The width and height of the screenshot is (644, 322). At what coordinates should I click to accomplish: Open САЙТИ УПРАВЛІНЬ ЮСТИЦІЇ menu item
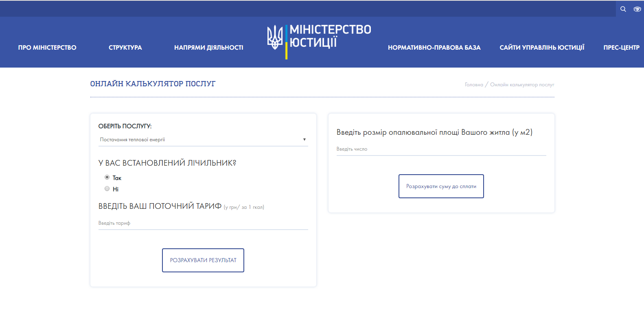pos(542,48)
